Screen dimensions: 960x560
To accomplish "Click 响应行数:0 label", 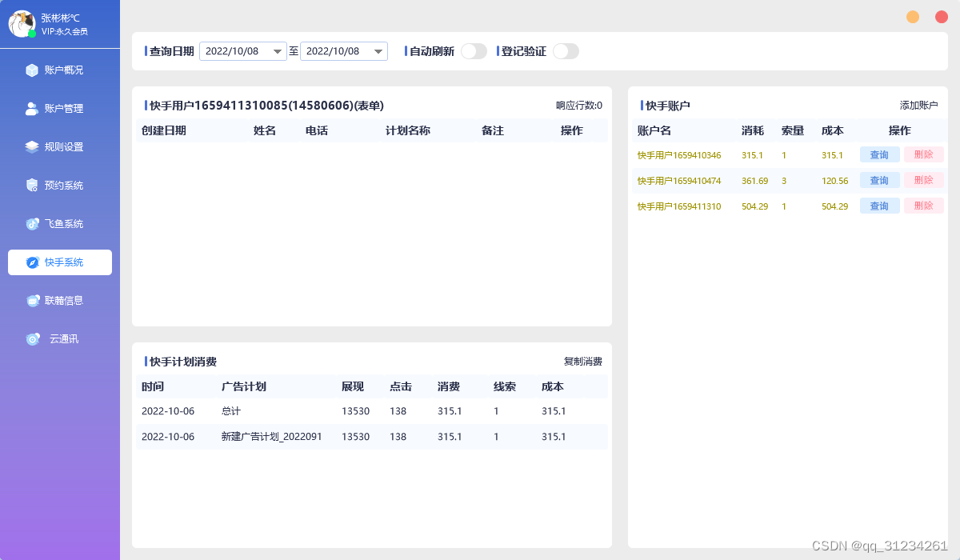I will tap(579, 106).
